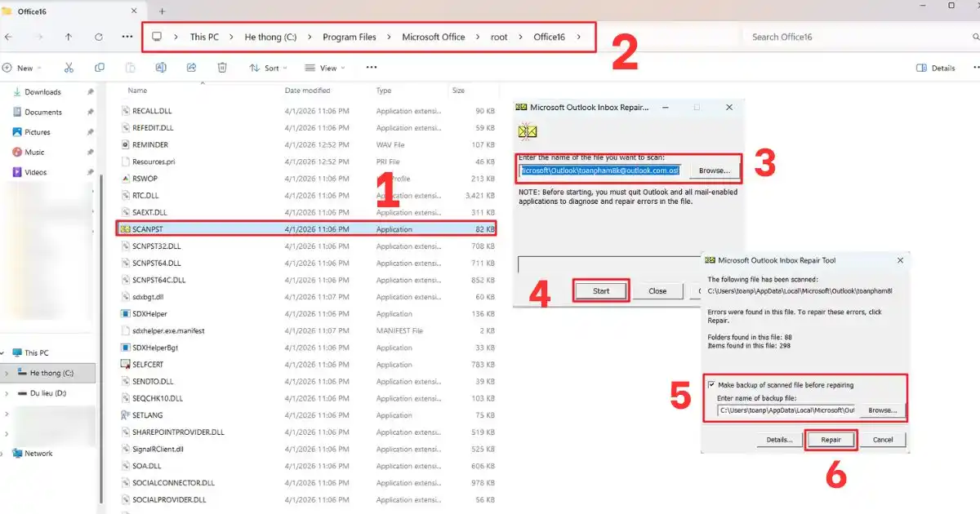The height and width of the screenshot is (514, 980).
Task: Refresh the Office16 folder view
Action: (99, 37)
